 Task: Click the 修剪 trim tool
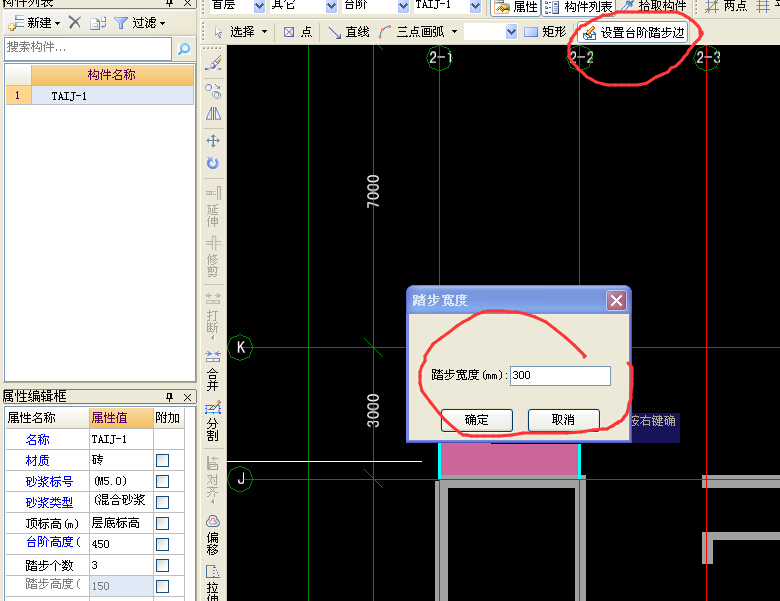(x=213, y=257)
